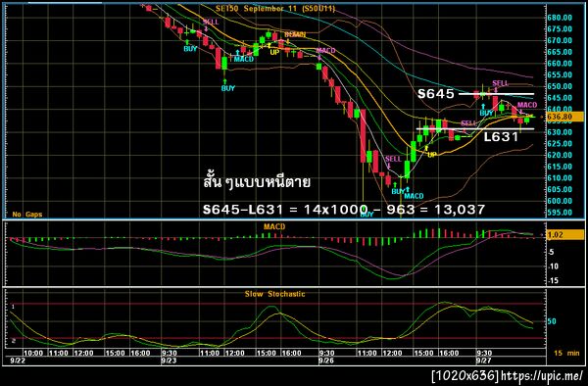Click the 610.00 price axis label
The image size is (588, 386).
tap(560, 178)
